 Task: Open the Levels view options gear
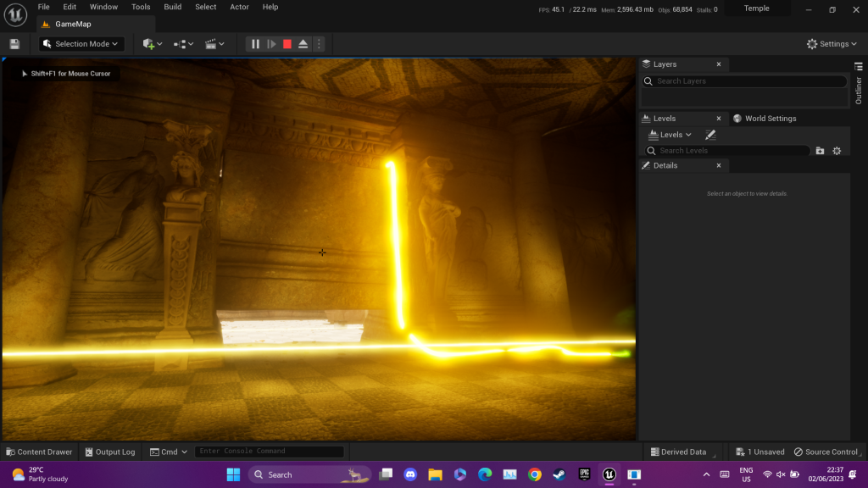[837, 151]
